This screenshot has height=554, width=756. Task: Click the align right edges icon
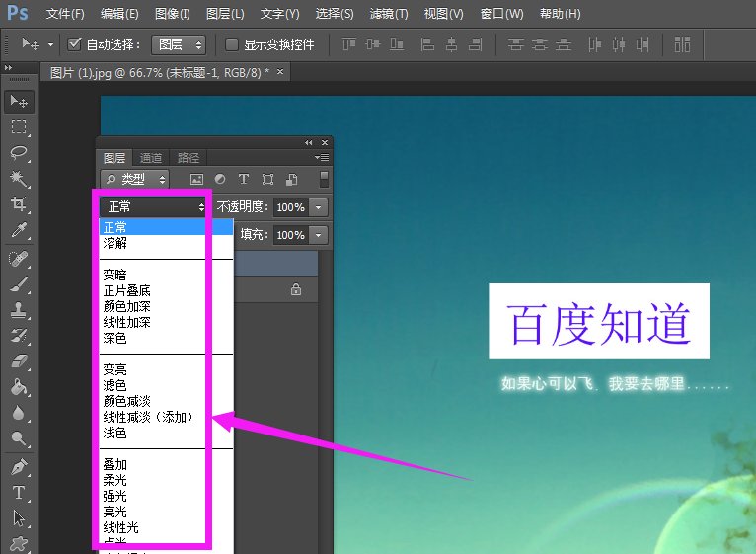pyautogui.click(x=475, y=44)
